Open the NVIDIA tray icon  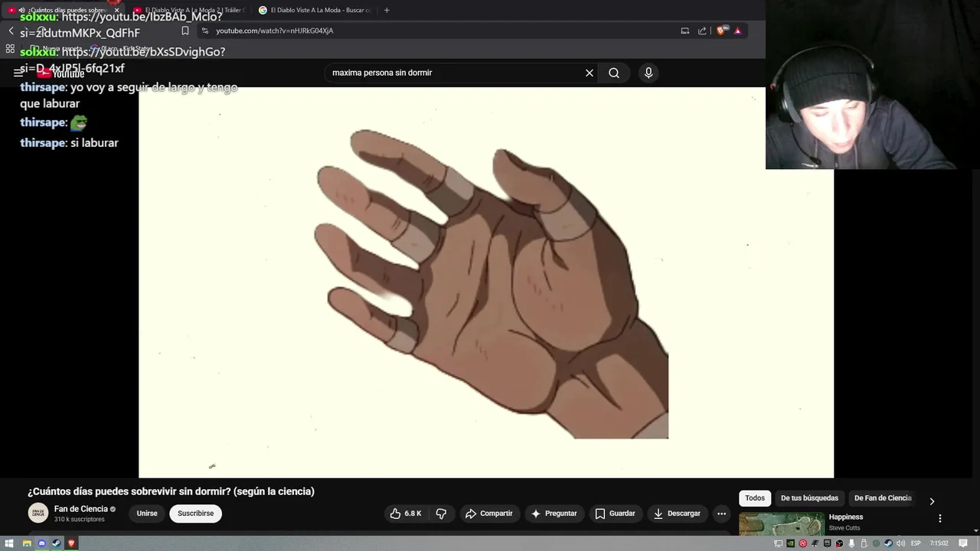click(x=791, y=543)
